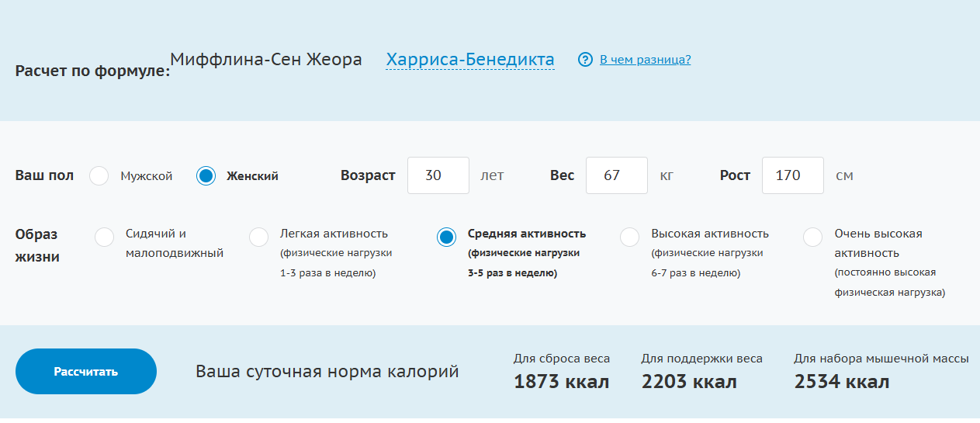Click the 2203 ккал maintenance value
Screen dimensions: 980x423
point(689,382)
